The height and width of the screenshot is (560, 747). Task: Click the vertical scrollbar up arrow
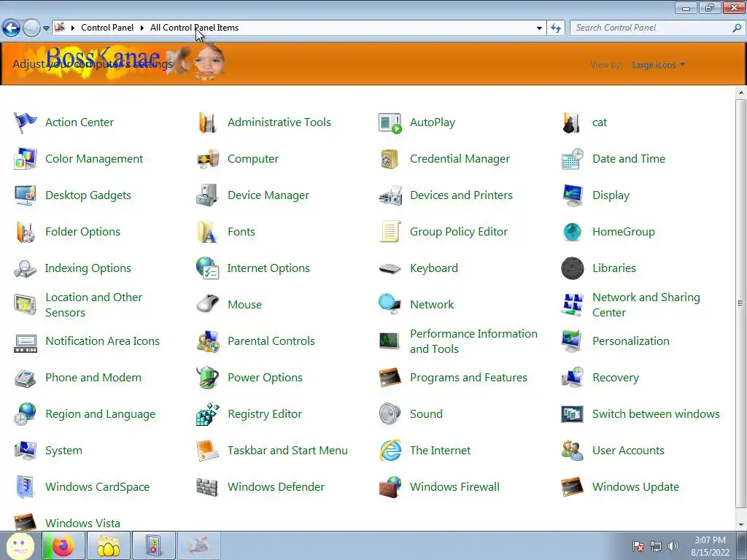click(741, 93)
